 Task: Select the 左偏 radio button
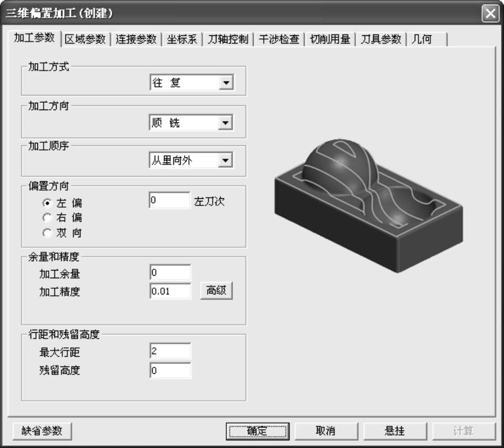coord(47,202)
